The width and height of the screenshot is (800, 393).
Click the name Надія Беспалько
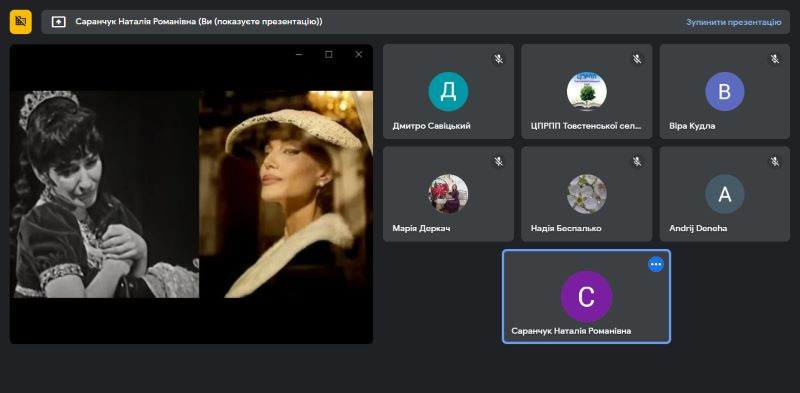coord(566,228)
